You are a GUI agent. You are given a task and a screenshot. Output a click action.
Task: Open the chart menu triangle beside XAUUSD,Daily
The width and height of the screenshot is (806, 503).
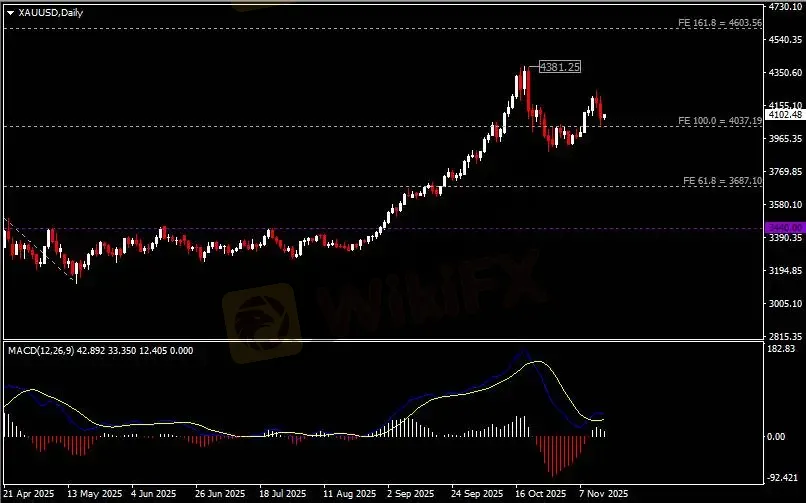(10, 13)
